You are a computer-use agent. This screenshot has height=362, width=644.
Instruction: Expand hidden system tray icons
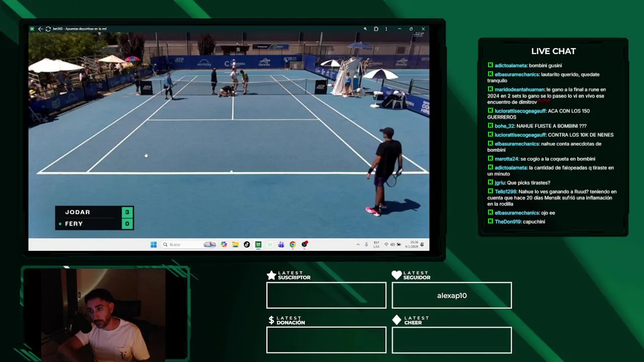point(358,244)
